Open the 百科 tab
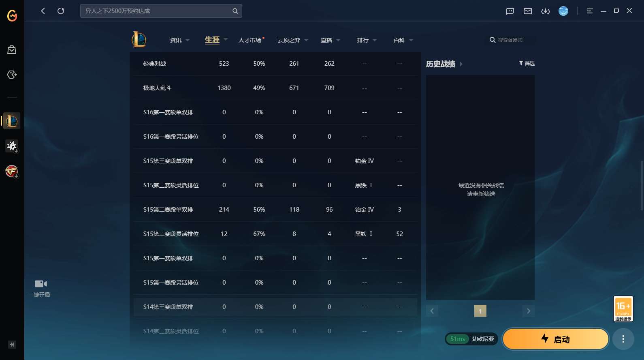644x360 pixels. pyautogui.click(x=399, y=40)
